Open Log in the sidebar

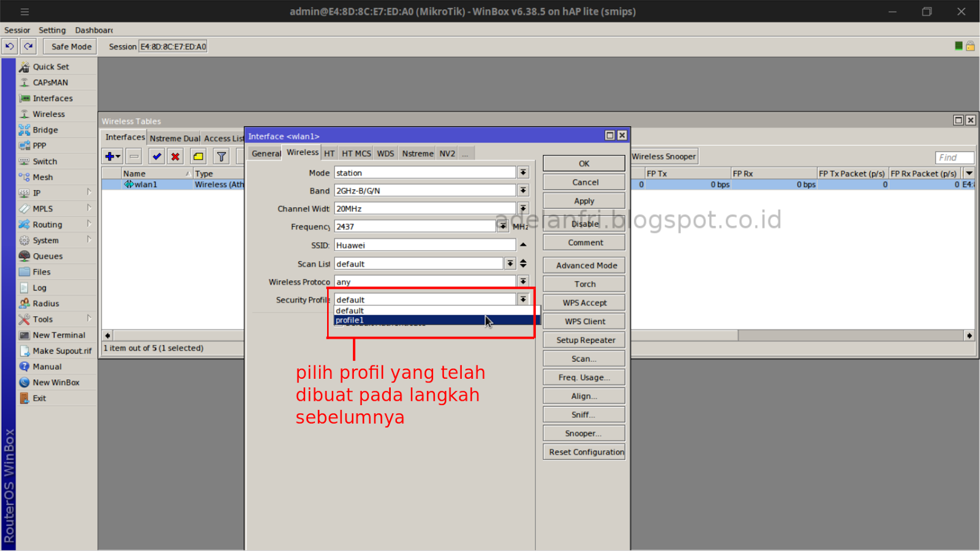click(x=39, y=288)
